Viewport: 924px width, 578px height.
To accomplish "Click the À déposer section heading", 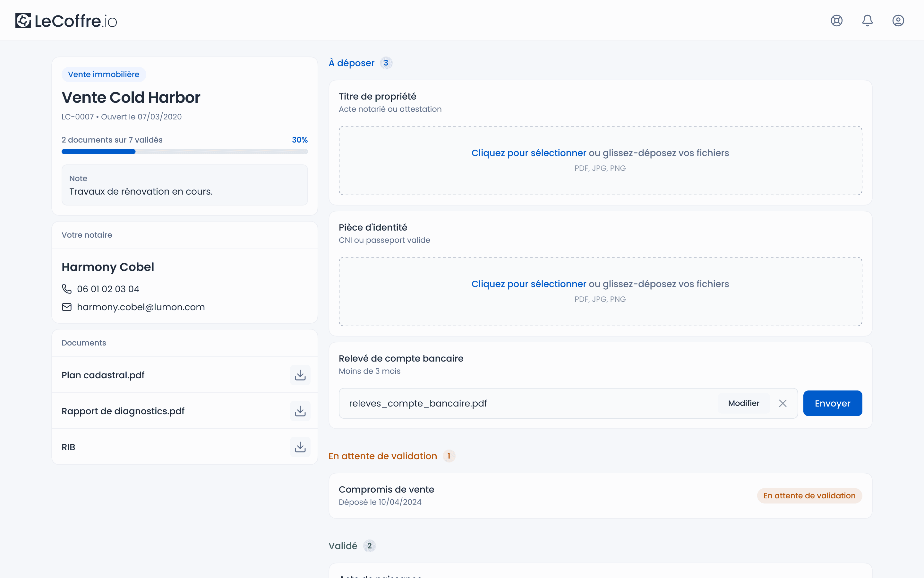I will click(x=352, y=63).
